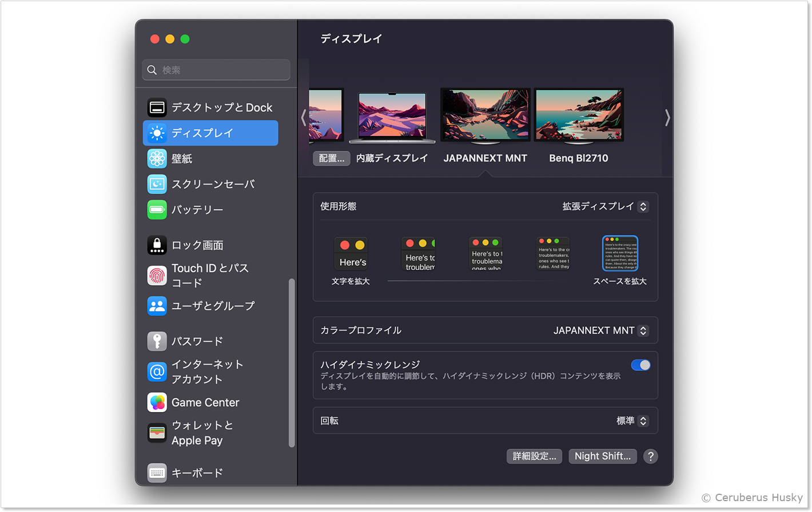
Task: Toggle the ハイダイナミックレンジ HDR switch
Action: (640, 365)
